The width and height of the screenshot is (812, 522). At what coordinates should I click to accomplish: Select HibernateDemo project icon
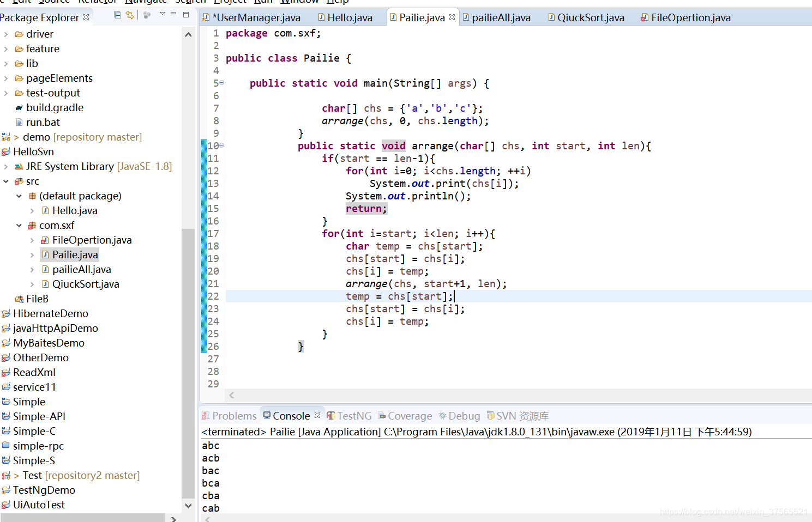coord(6,314)
